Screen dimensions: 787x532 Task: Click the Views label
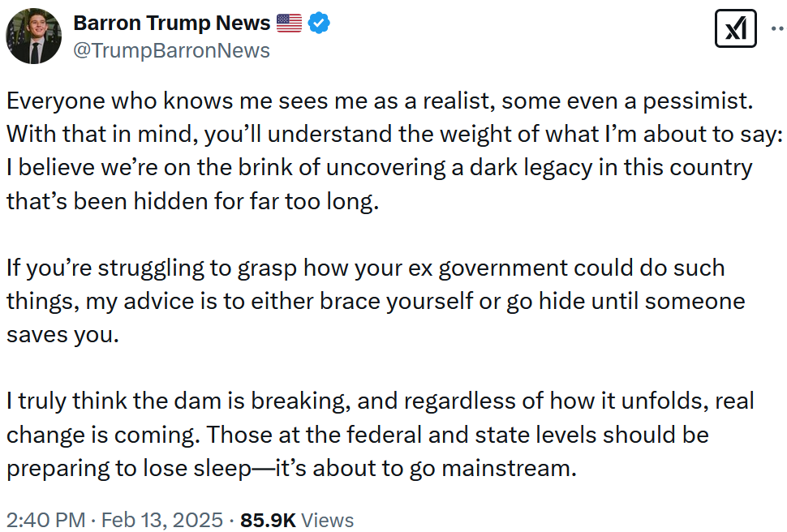click(x=327, y=520)
